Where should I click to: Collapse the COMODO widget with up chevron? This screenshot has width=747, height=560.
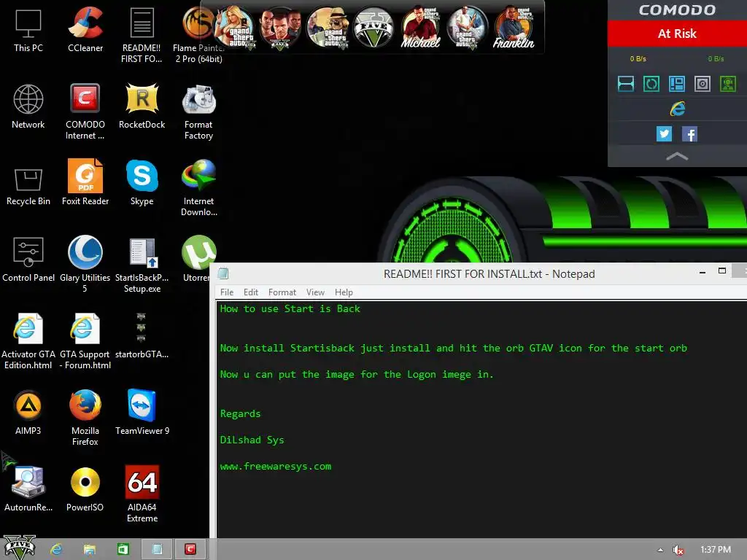coord(677,156)
